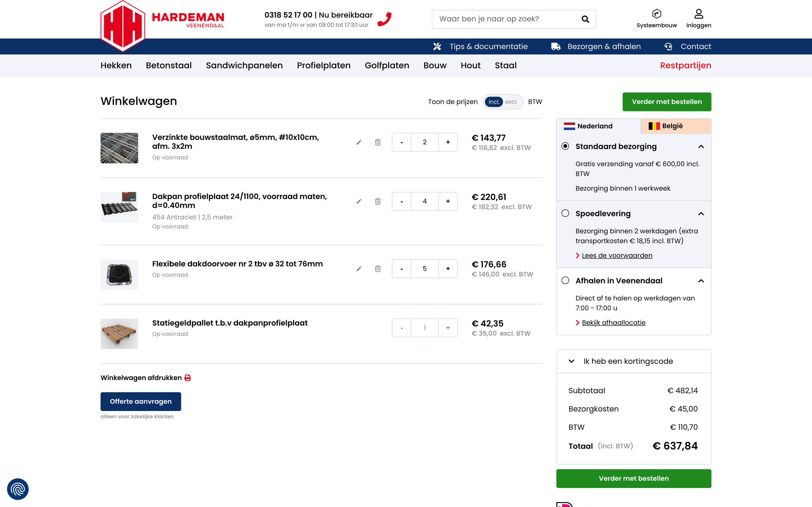Screen dimensions: 812x507
Task: Open Systeembouw icon in header
Action: coord(656,14)
